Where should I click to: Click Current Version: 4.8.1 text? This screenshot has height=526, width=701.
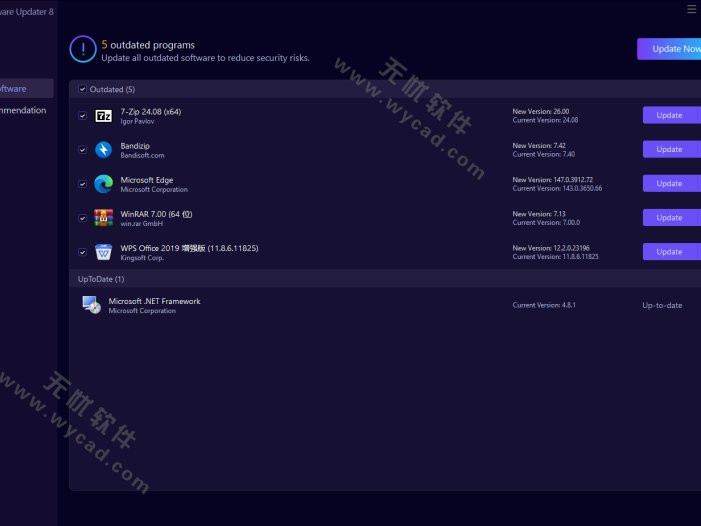pyautogui.click(x=544, y=305)
